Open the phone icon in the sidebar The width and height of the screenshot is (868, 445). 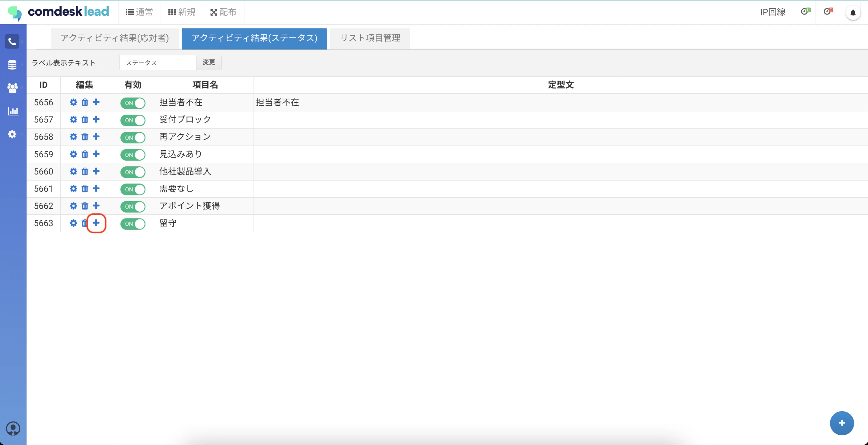[x=12, y=41]
